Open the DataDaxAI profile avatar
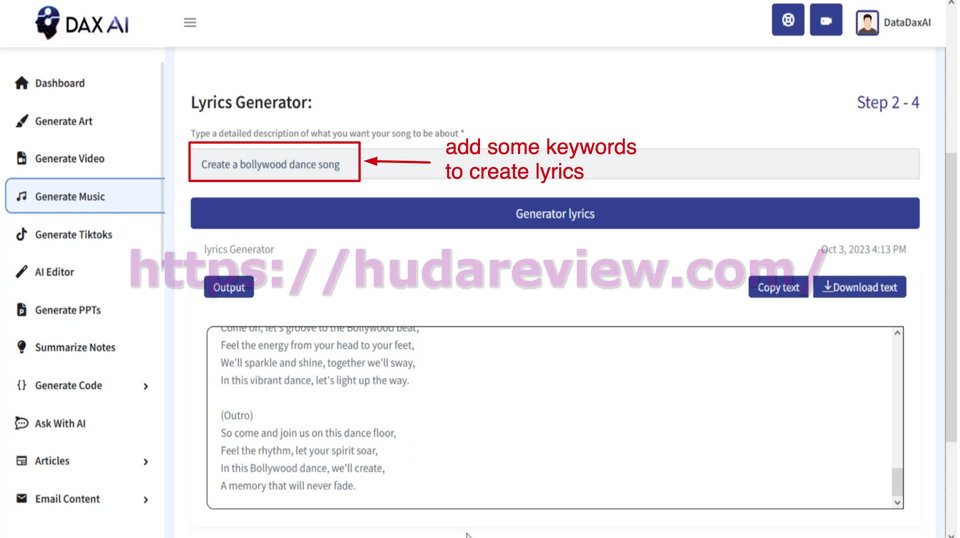Viewport: 960px width, 538px height. pos(867,22)
